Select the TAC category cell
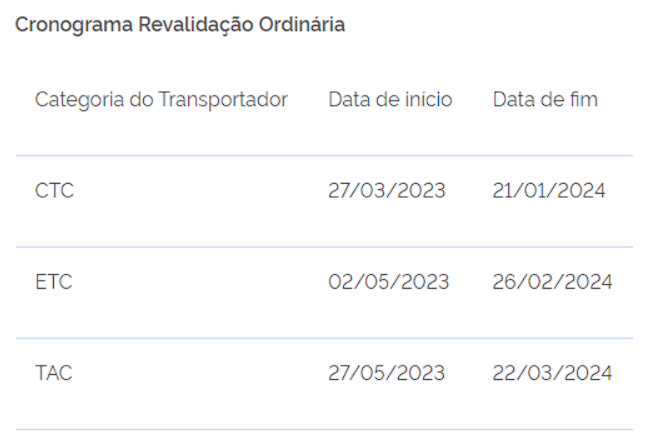The height and width of the screenshot is (444, 656). (54, 373)
